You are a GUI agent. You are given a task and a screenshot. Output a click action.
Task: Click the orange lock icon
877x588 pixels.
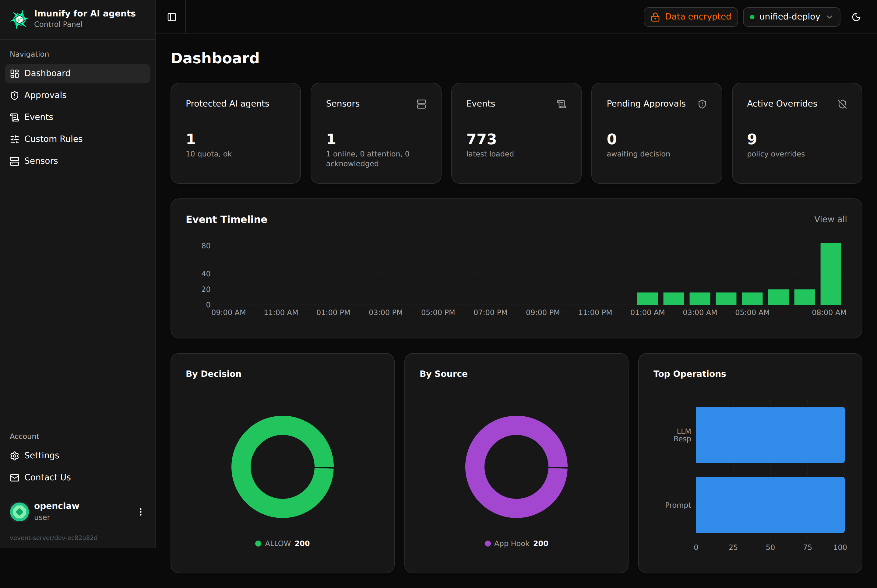click(655, 17)
